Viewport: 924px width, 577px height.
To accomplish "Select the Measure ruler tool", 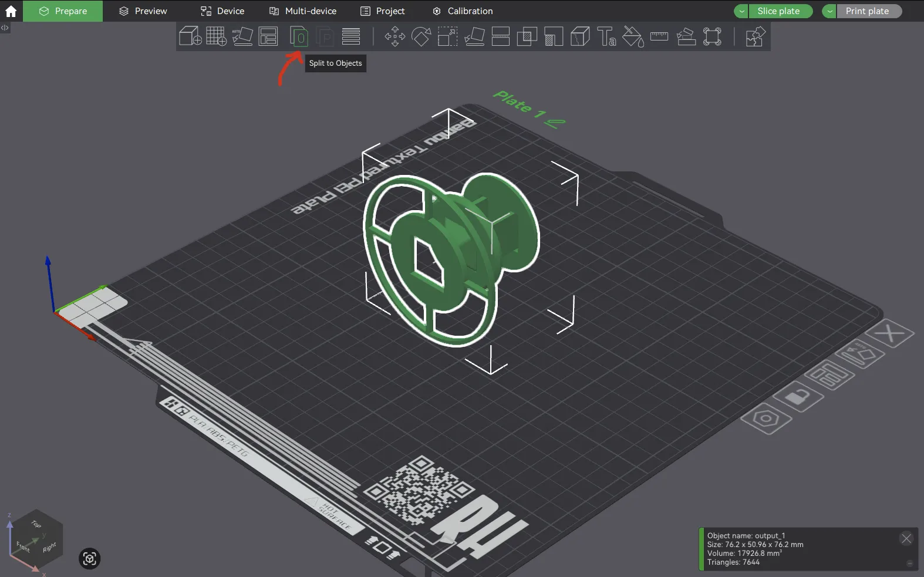I will pyautogui.click(x=659, y=36).
